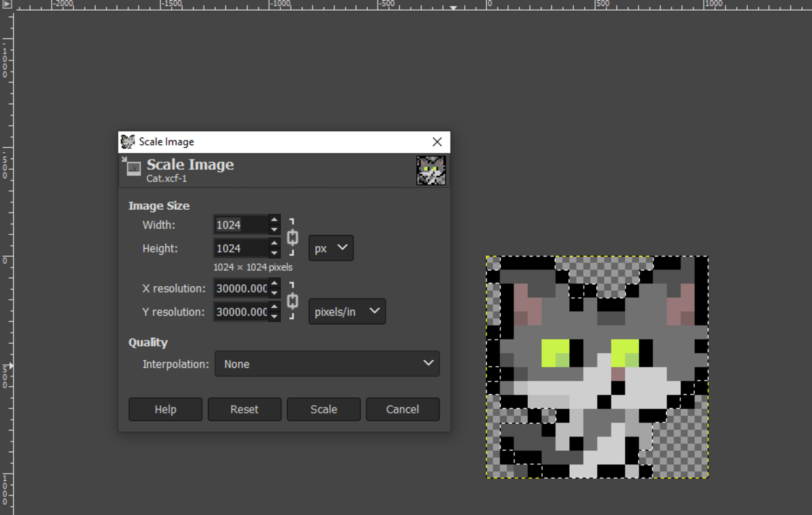This screenshot has height=515, width=812.
Task: Decrement Height using its down stepper arrow
Action: tap(273, 252)
